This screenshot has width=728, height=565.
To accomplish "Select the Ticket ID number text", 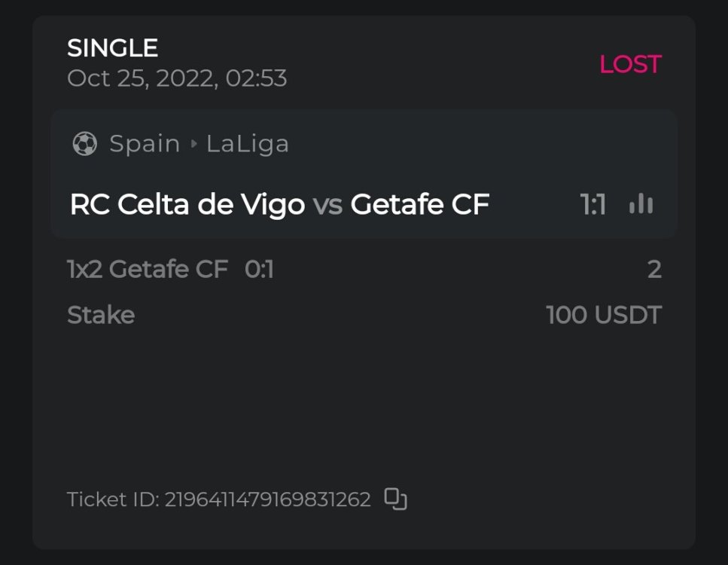I will click(267, 499).
